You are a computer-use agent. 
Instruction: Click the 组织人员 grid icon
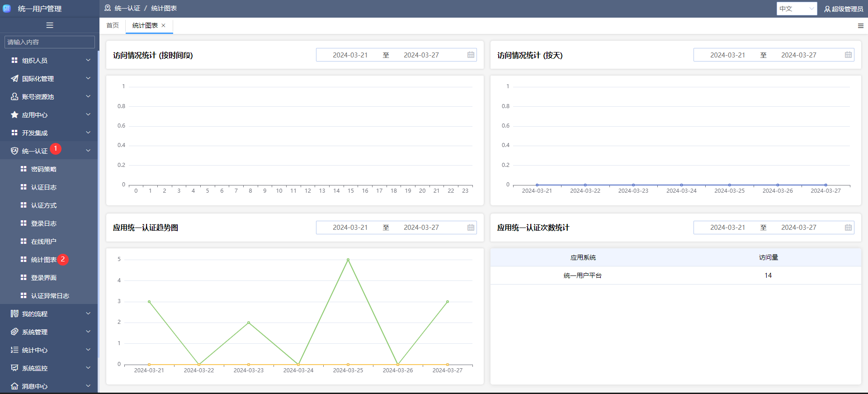[14, 60]
